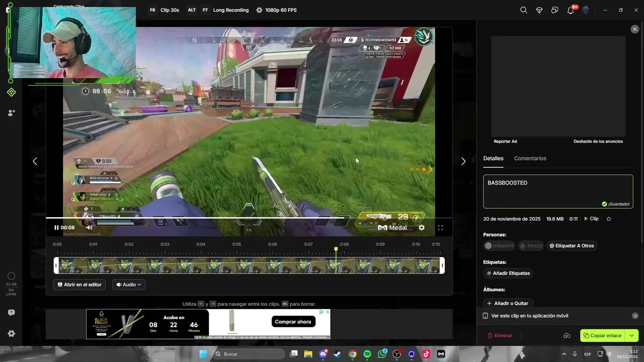Click the 19.6 MB file size text
This screenshot has height=362, width=644.
(x=555, y=219)
